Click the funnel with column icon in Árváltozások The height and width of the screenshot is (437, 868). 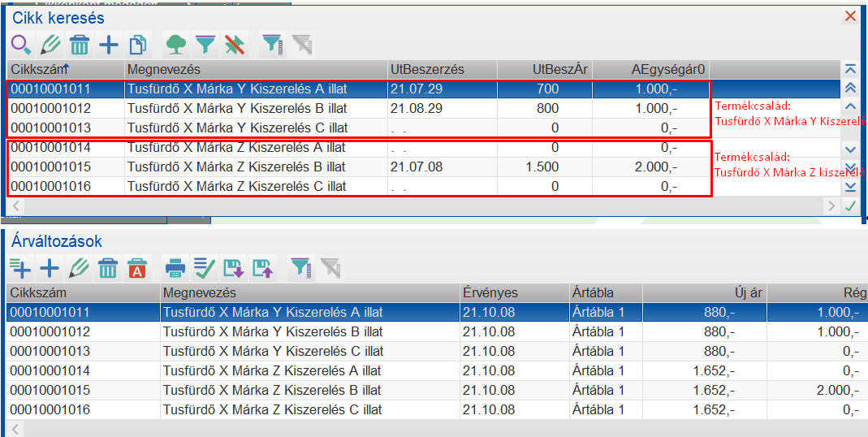click(x=300, y=269)
